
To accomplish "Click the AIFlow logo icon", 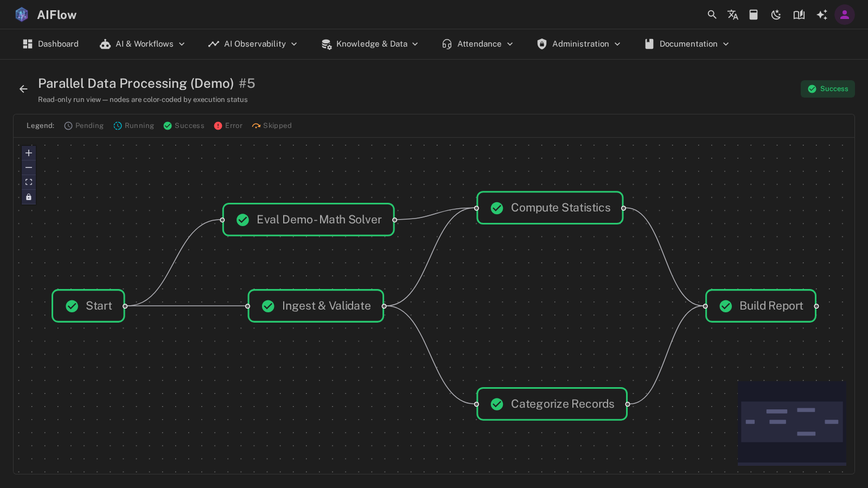I will pyautogui.click(x=22, y=15).
